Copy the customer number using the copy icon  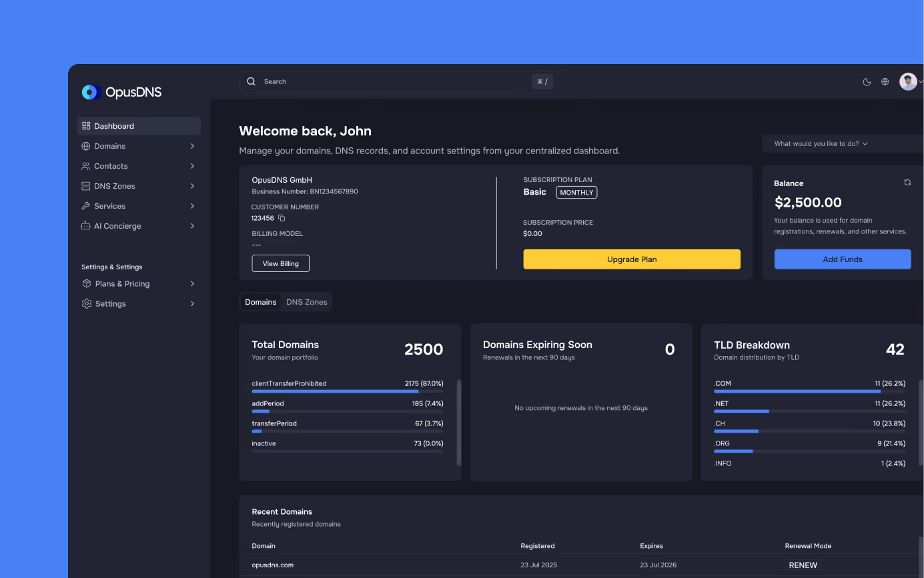280,217
